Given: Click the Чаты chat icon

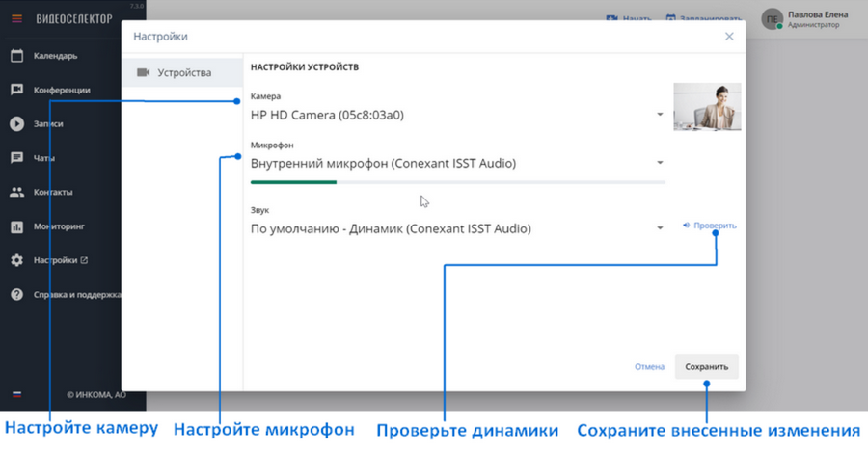Looking at the screenshot, I should pos(16,158).
